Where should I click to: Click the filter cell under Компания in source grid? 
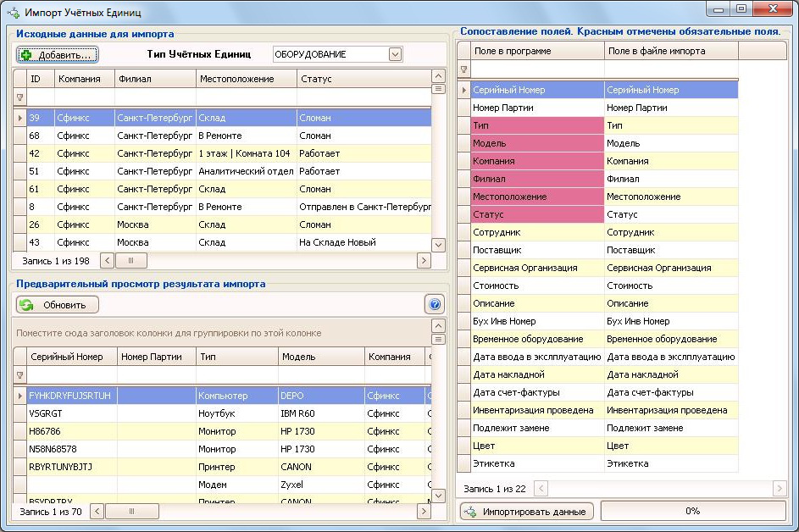[x=84, y=97]
